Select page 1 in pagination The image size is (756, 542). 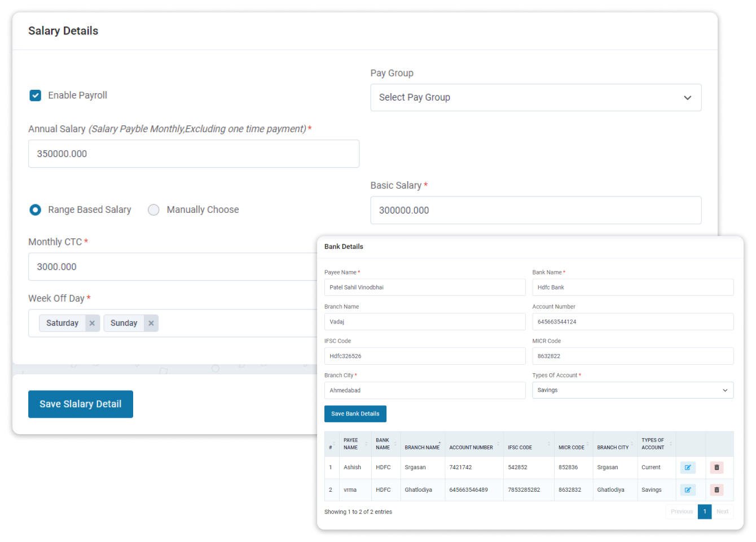coord(705,512)
